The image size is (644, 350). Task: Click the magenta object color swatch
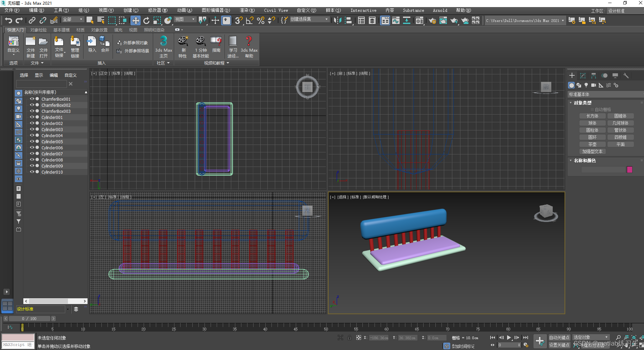(629, 170)
